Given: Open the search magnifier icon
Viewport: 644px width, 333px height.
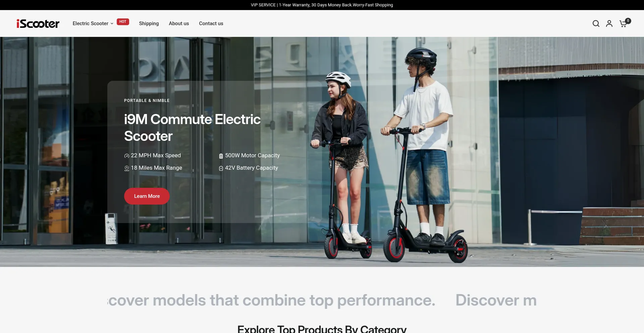Looking at the screenshot, I should [x=596, y=23].
